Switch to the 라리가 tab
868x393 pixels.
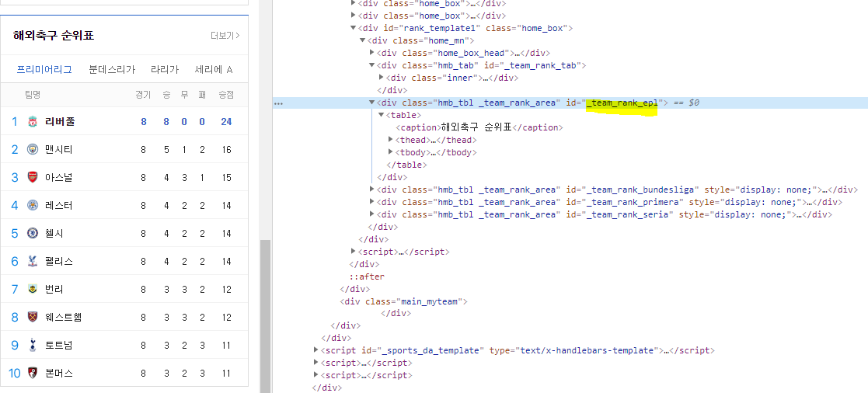165,70
